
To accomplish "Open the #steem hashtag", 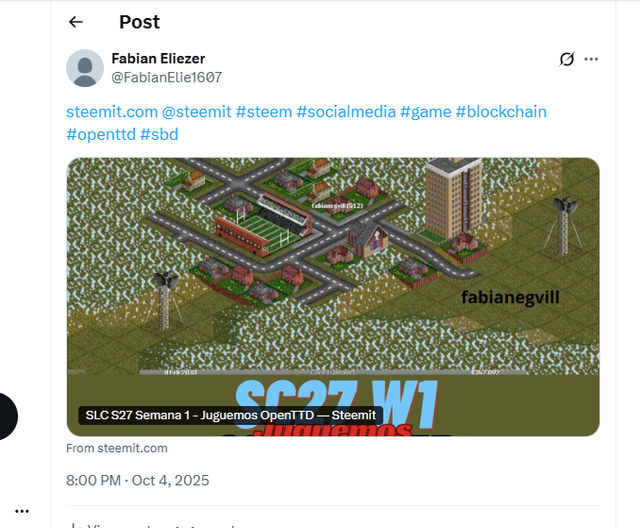I will (264, 112).
